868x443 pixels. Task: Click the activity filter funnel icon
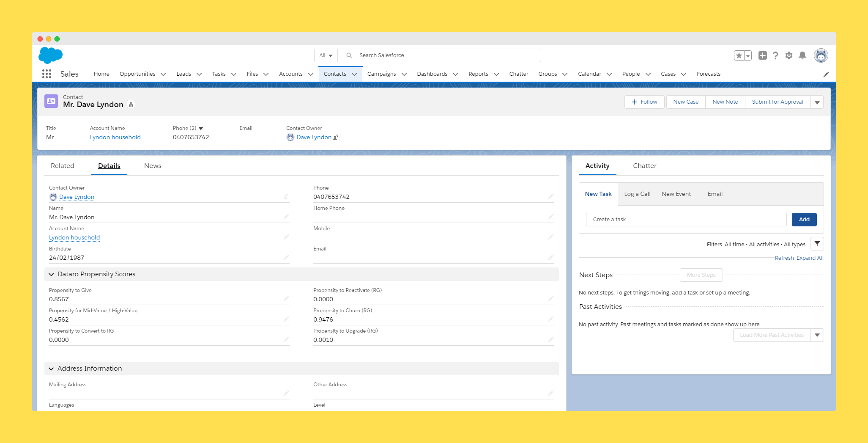(817, 244)
